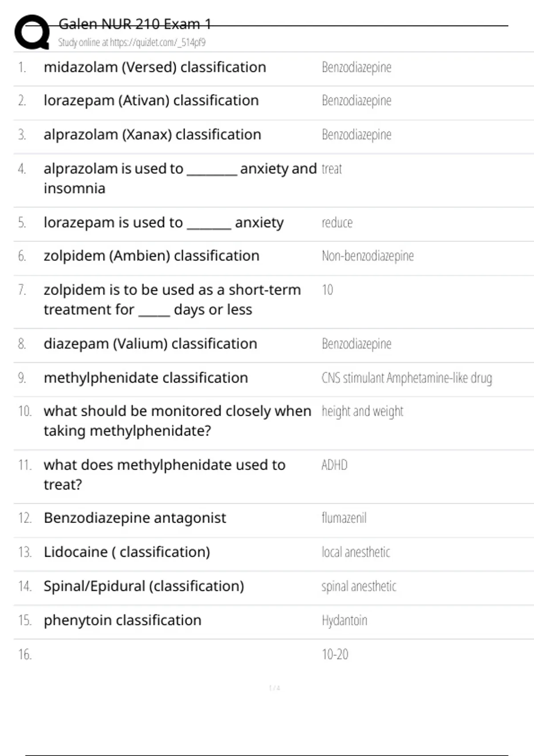Open the quizlet.com study link
Image resolution: width=534 pixels, height=756 pixels.
click(132, 42)
